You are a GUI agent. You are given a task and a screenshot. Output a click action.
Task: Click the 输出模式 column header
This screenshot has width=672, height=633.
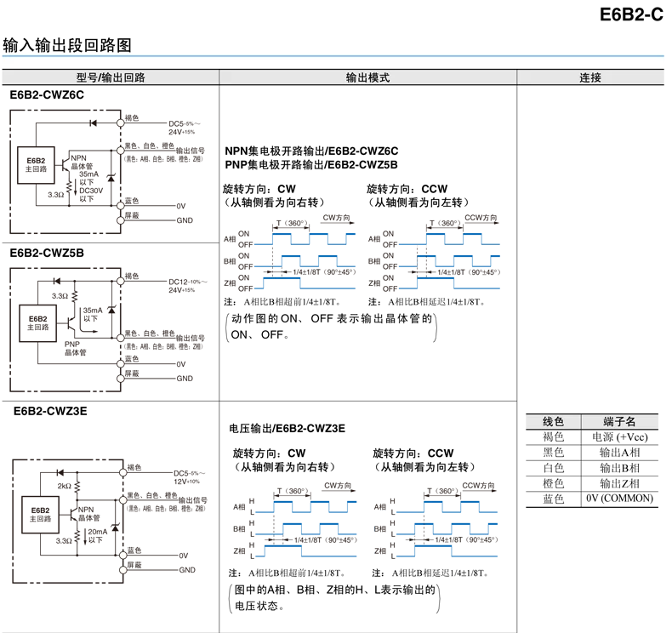(367, 77)
